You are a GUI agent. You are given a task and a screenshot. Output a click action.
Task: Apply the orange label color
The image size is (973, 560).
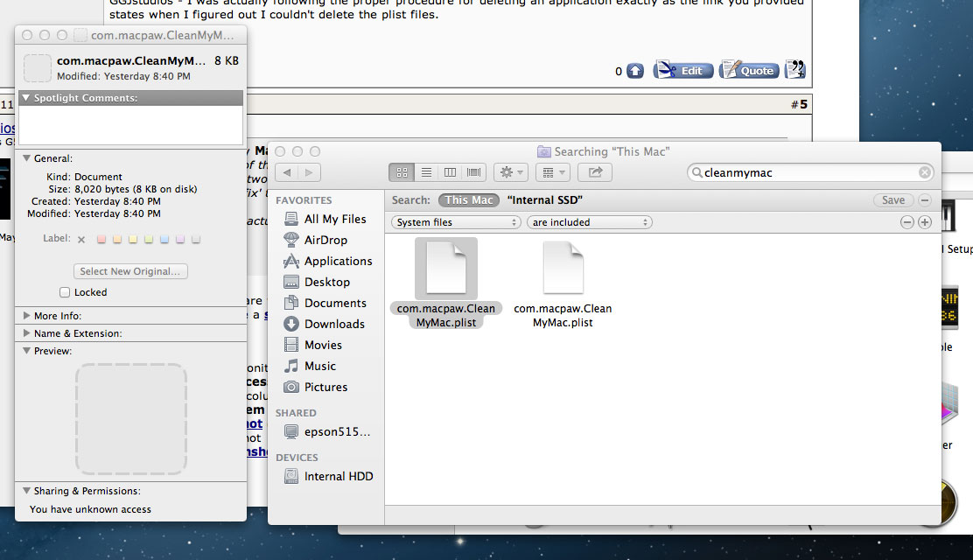(117, 239)
